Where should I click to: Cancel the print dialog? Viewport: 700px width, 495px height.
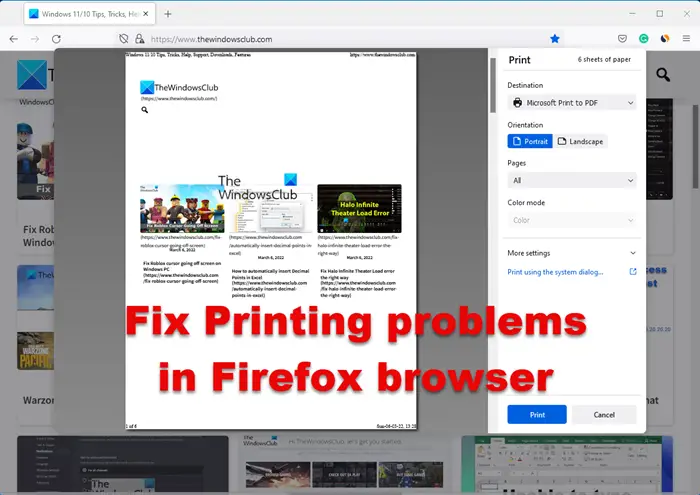pos(604,415)
